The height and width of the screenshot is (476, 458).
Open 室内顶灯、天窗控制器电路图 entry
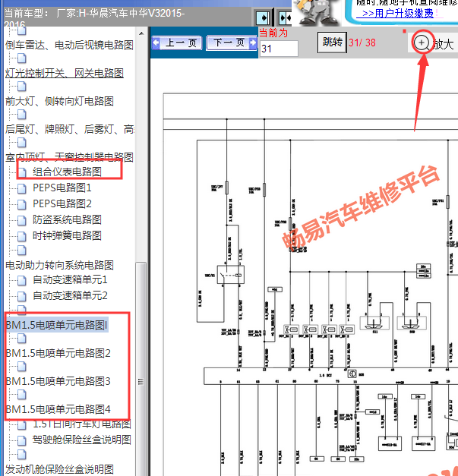(69, 157)
